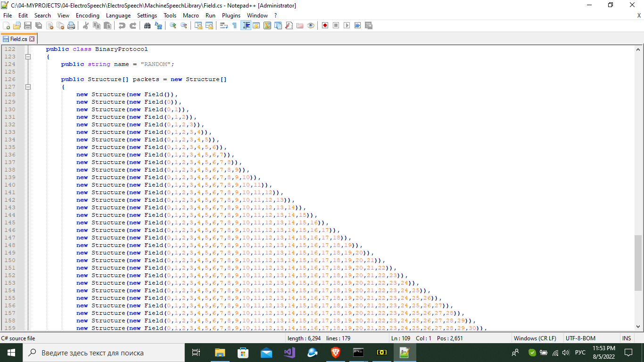Click the Open file toolbar icon

coord(17,25)
